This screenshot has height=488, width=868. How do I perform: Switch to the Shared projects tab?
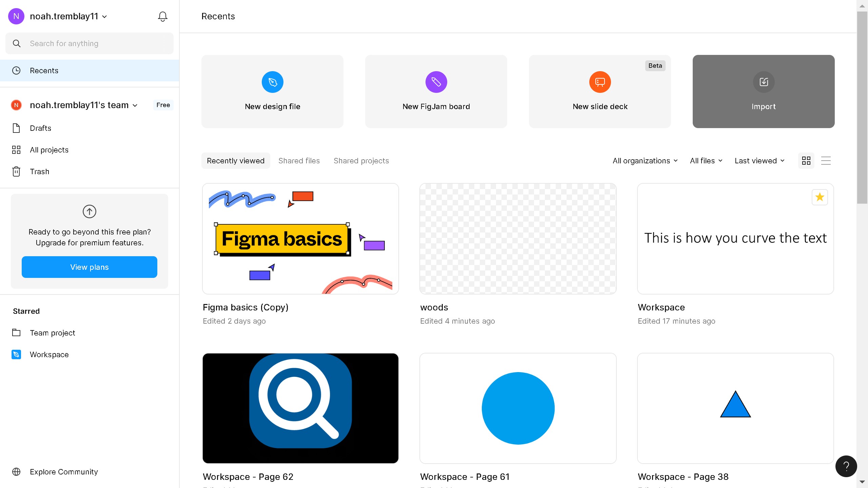(361, 161)
